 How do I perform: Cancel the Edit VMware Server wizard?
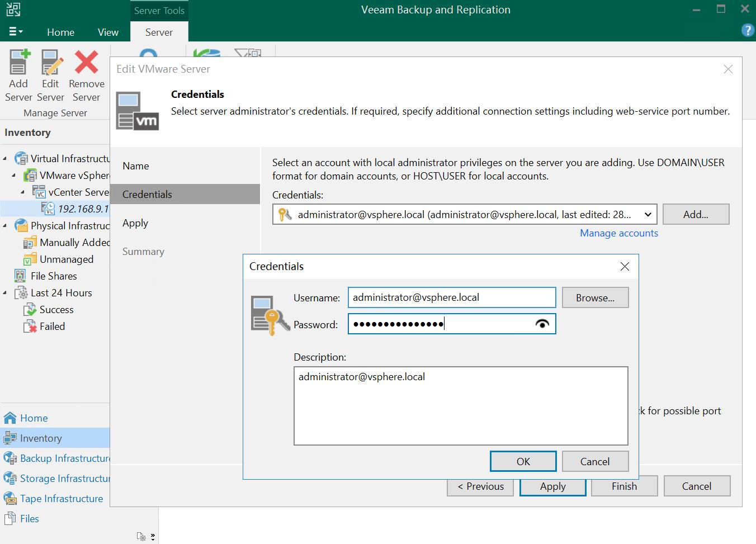(x=697, y=486)
